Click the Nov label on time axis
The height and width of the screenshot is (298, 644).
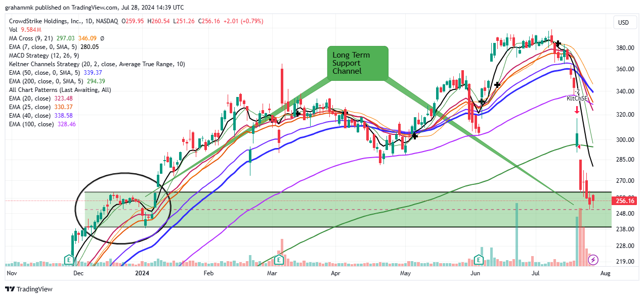pyautogui.click(x=11, y=273)
